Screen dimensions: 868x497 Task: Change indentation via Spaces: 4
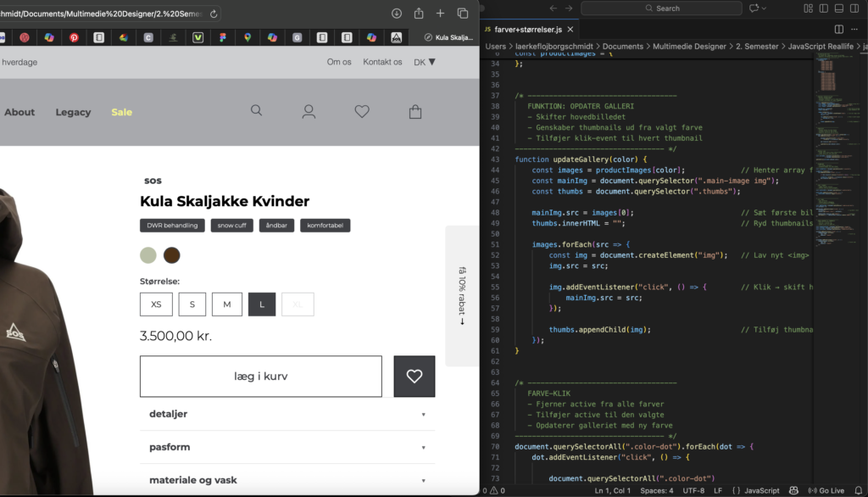657,490
